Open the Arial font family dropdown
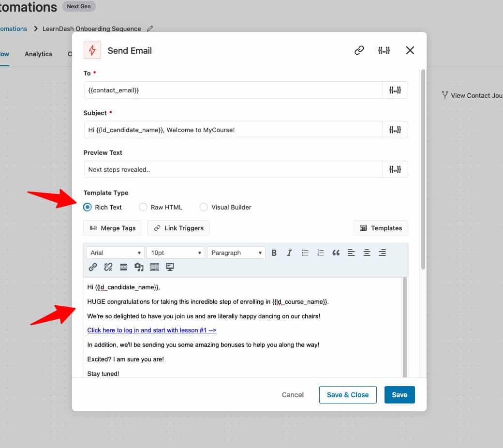 (115, 253)
